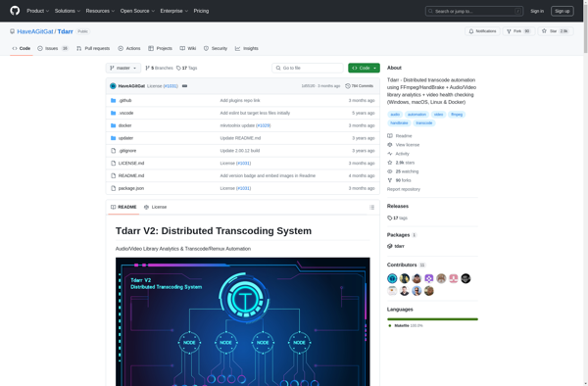Click the Notifications bell button
This screenshot has width=588, height=386.
[482, 31]
